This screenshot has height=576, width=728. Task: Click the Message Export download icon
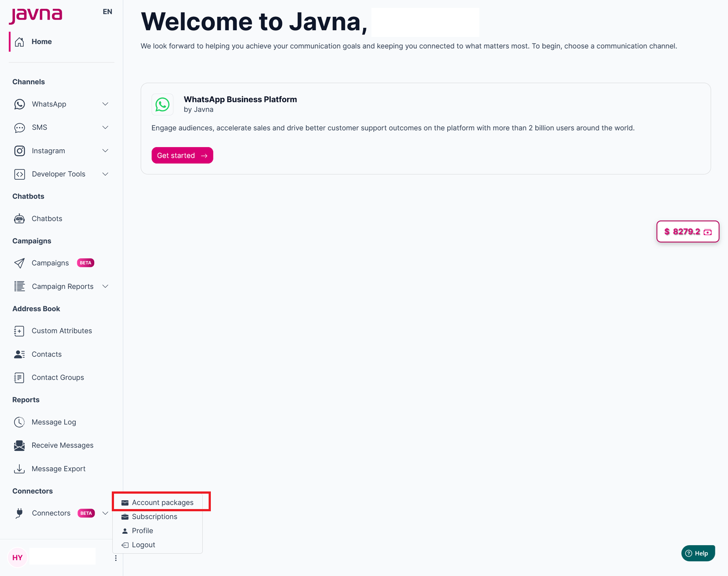[19, 469]
